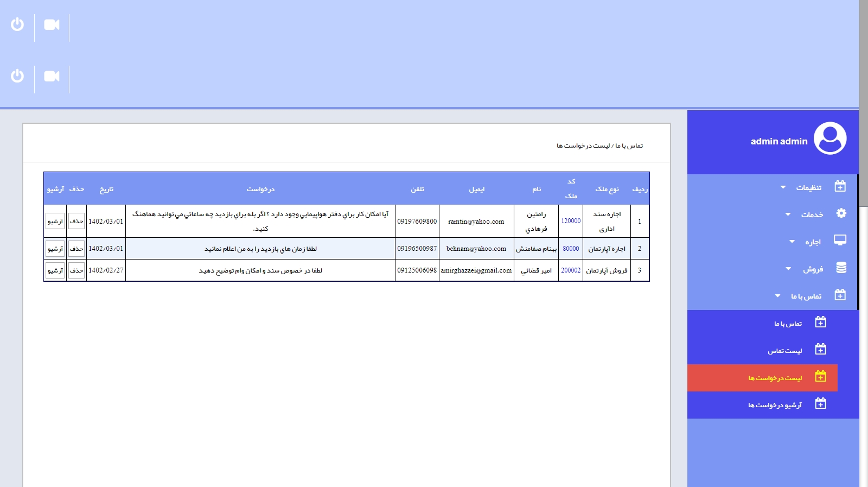Click the top video camera icon

click(x=52, y=24)
